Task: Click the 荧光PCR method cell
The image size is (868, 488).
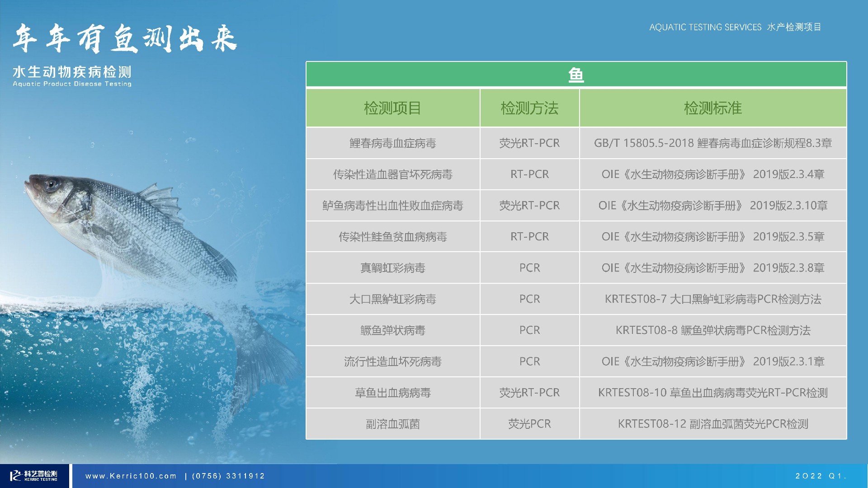Action: pyautogui.click(x=529, y=424)
